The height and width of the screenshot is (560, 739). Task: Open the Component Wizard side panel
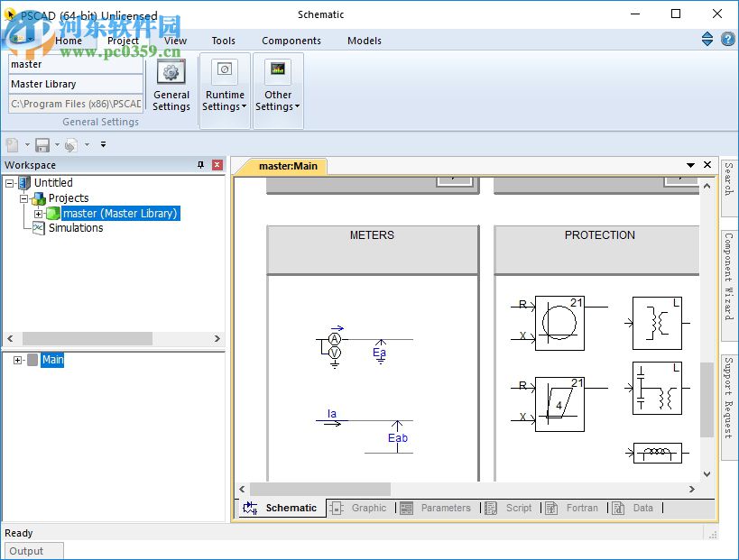[x=728, y=275]
